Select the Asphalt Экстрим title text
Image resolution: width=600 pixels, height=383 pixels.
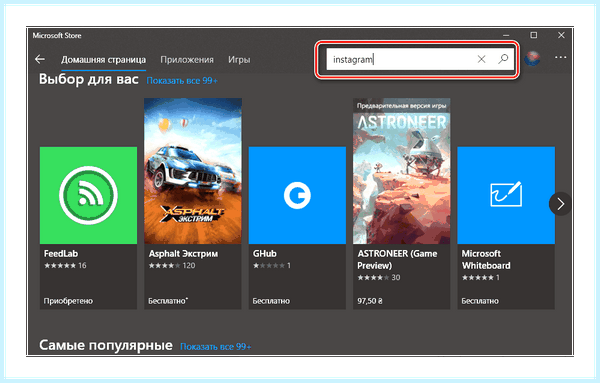click(x=183, y=254)
